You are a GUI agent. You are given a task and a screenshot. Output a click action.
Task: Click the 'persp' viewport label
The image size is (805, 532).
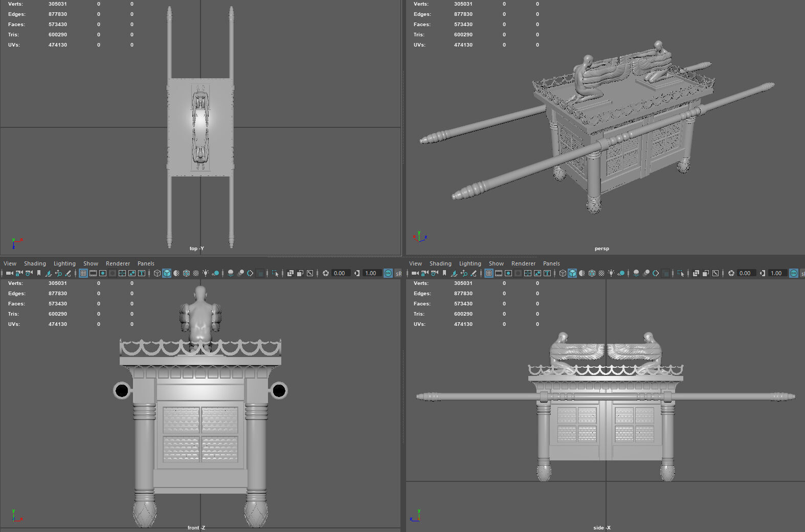601,249
